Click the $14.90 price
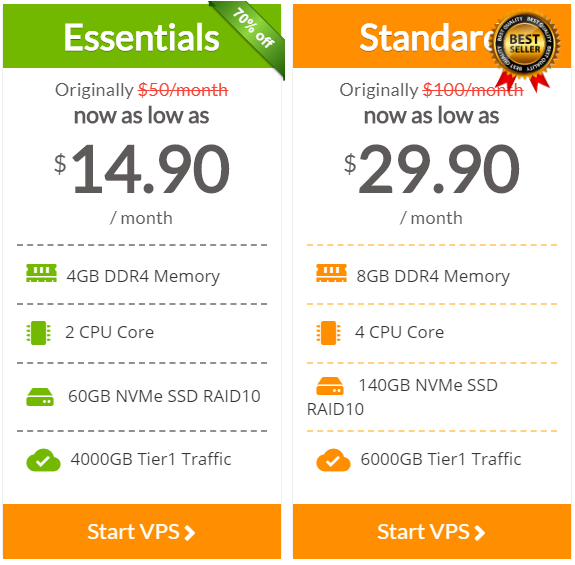 click(142, 169)
